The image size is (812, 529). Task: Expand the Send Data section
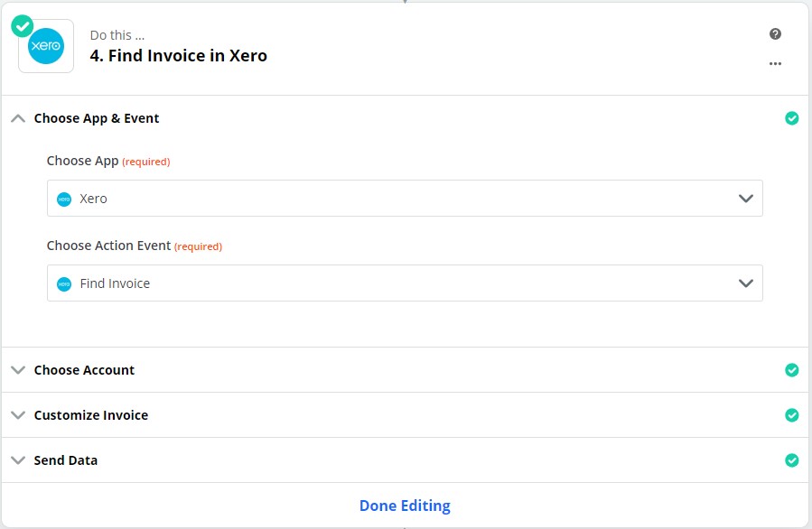coord(18,460)
